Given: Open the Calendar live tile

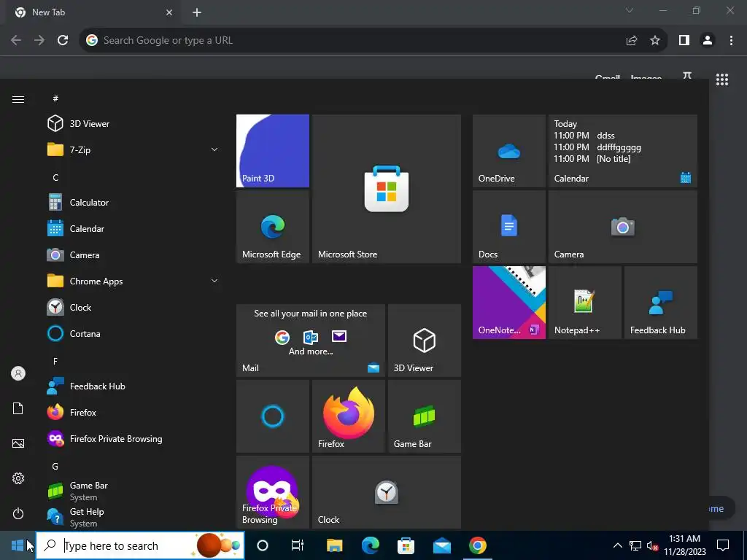Looking at the screenshot, I should coord(623,151).
